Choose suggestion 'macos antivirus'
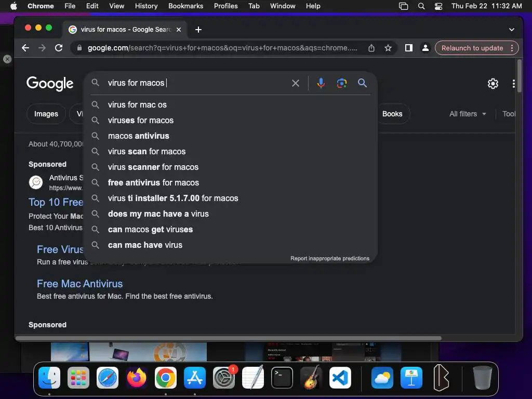The height and width of the screenshot is (399, 532). point(231,136)
